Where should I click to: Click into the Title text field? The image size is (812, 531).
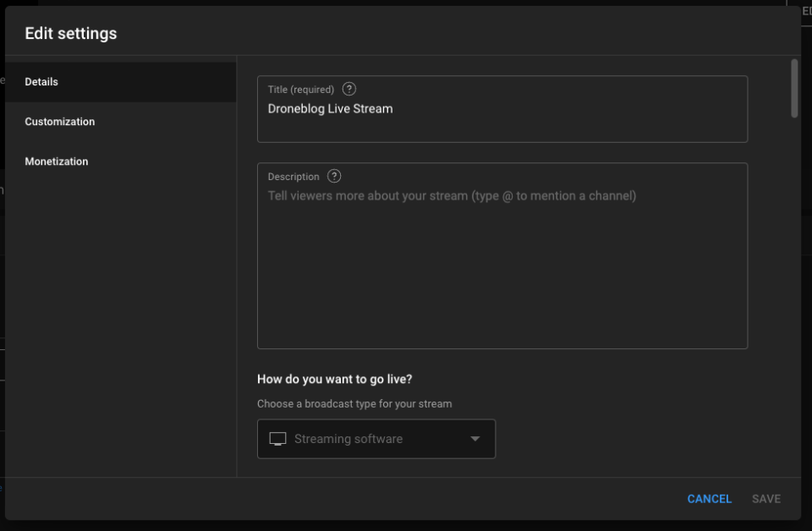pyautogui.click(x=502, y=109)
